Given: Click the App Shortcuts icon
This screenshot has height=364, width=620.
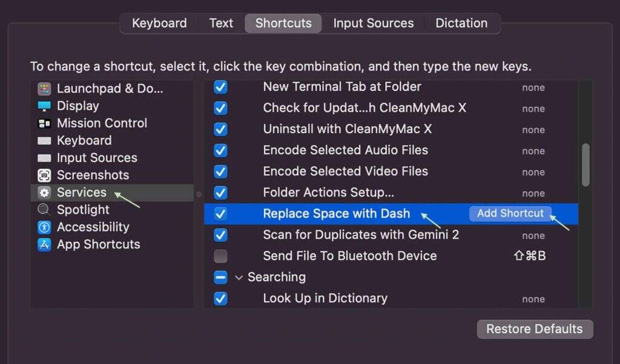Looking at the screenshot, I should 44,245.
